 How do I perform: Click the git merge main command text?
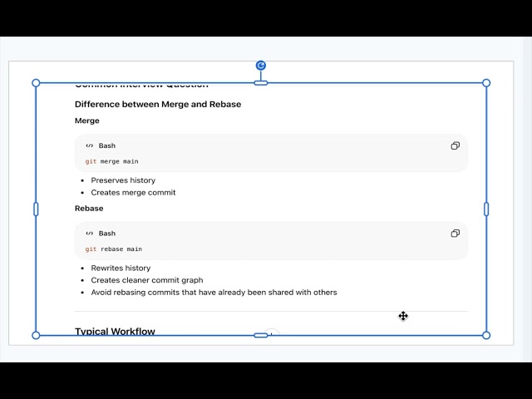[111, 161]
